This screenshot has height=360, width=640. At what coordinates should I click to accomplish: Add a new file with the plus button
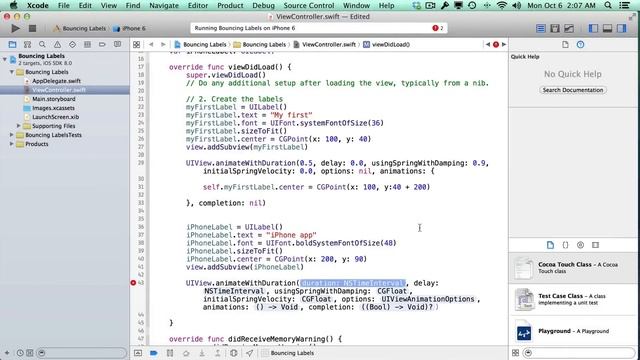click(x=7, y=353)
